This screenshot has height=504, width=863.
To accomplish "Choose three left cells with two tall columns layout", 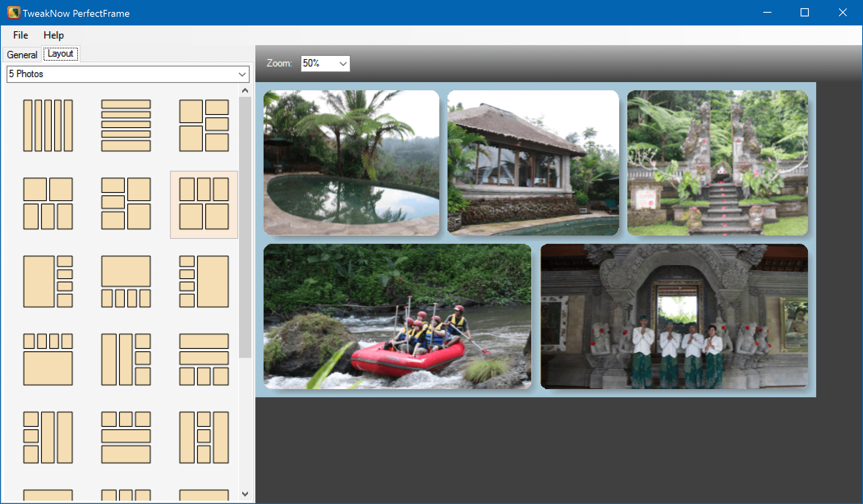I will (x=48, y=438).
